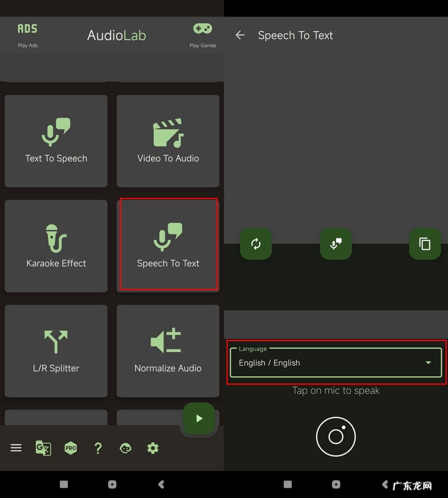Open the settings gear

coord(153,448)
